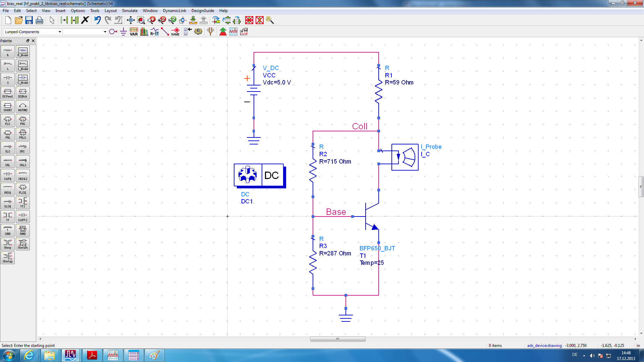Click the BFP650_BJT transistor label
The height and width of the screenshot is (362, 644).
[x=377, y=248]
